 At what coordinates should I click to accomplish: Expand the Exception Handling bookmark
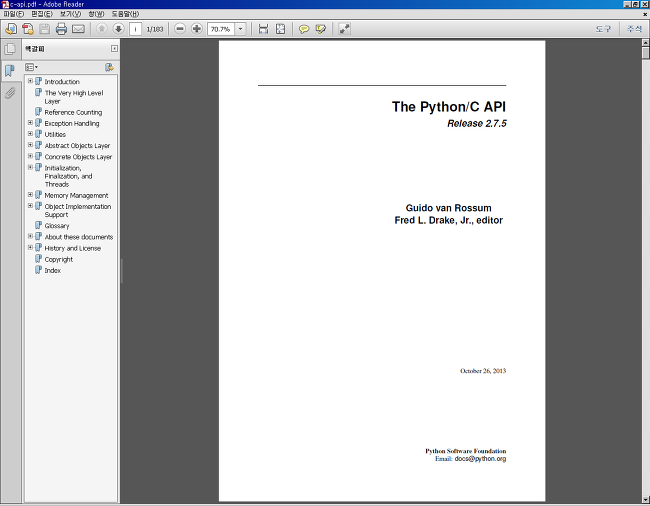click(30, 123)
